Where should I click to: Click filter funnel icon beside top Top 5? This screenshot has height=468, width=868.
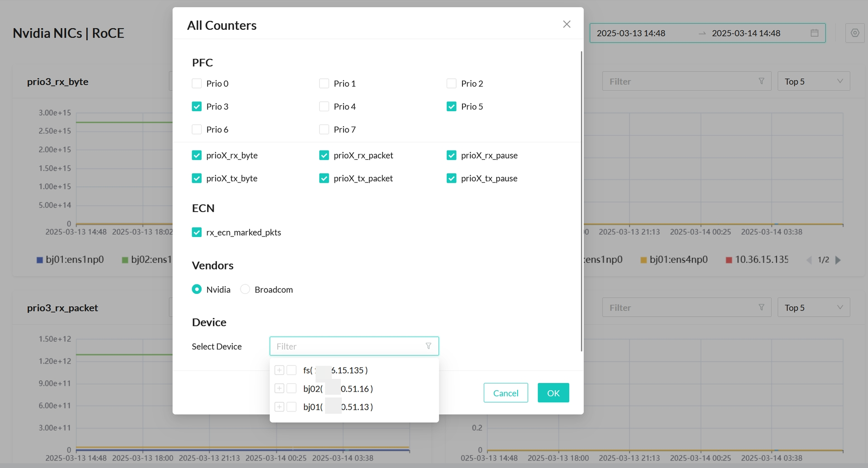click(x=761, y=81)
